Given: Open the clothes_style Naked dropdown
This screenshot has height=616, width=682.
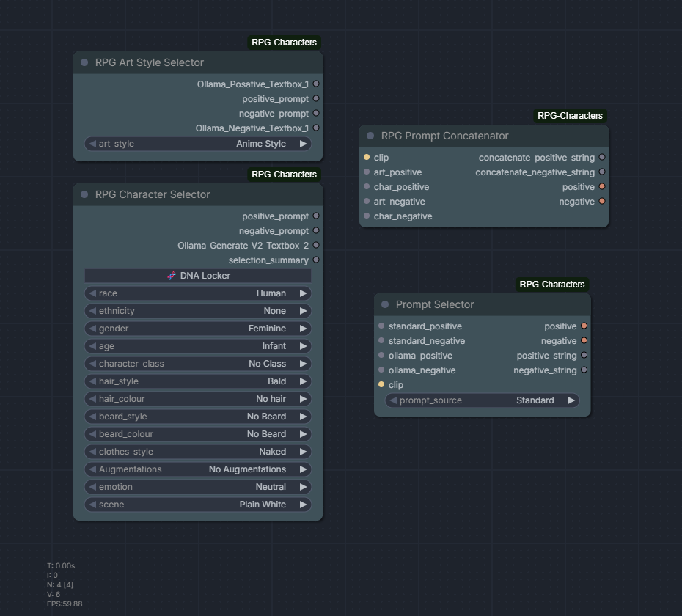Looking at the screenshot, I should (198, 452).
